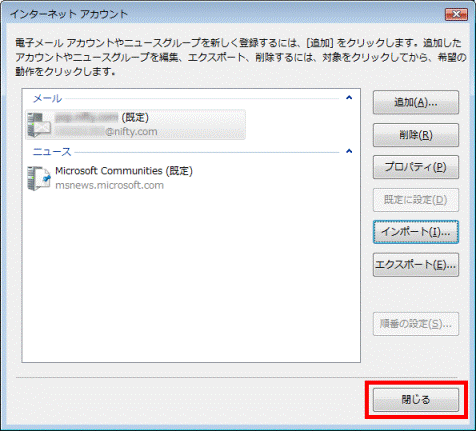Click the ニュース group header
Screen dimensions: 476x431
[52, 152]
